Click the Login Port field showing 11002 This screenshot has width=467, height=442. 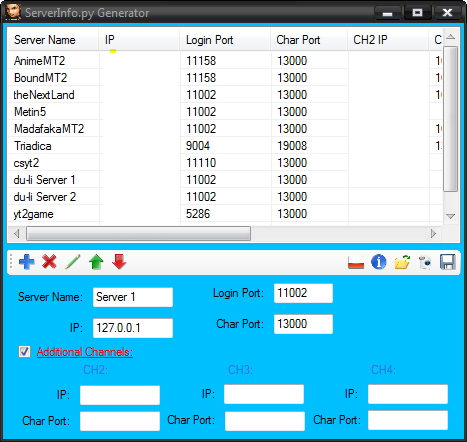click(303, 293)
